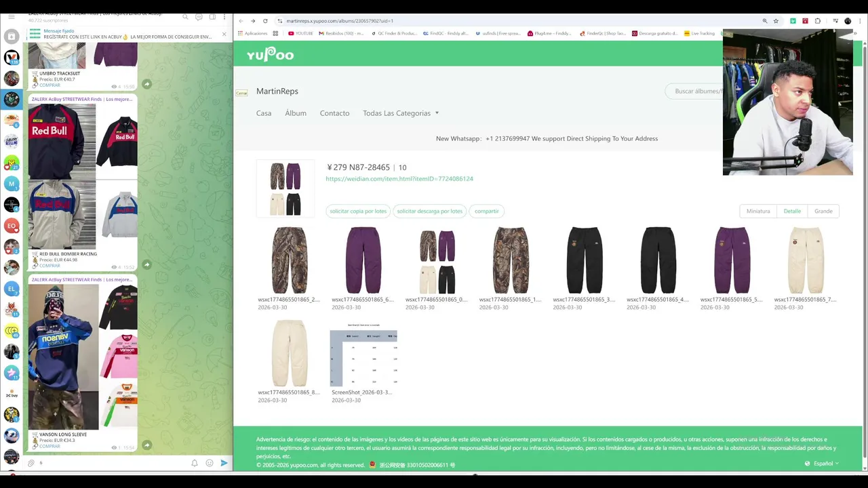Open the browser extensions puzzle icon
This screenshot has height=488, width=868.
point(817,21)
